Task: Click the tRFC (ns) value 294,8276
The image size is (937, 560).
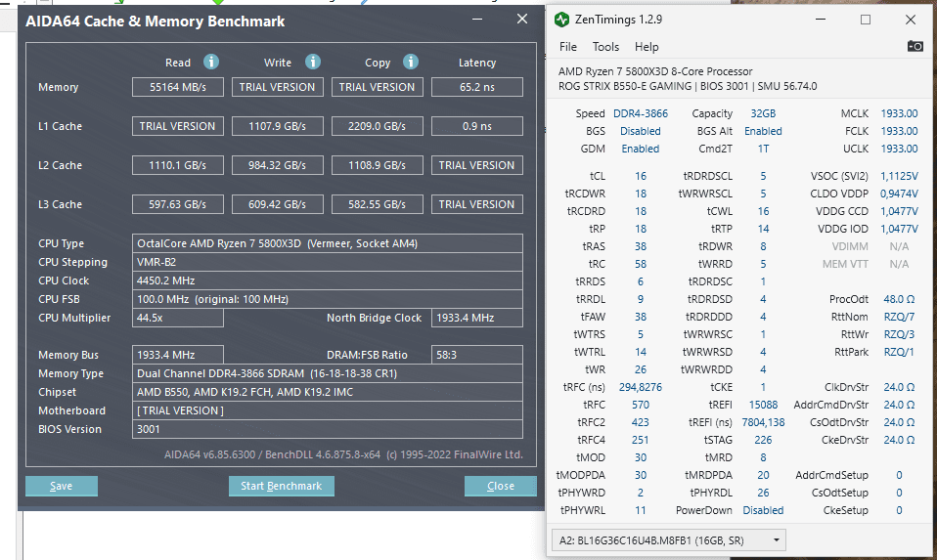Action: tap(640, 387)
